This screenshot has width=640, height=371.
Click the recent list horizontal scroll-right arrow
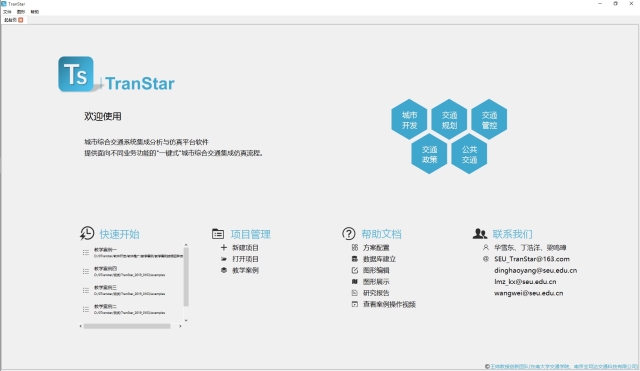point(180,326)
